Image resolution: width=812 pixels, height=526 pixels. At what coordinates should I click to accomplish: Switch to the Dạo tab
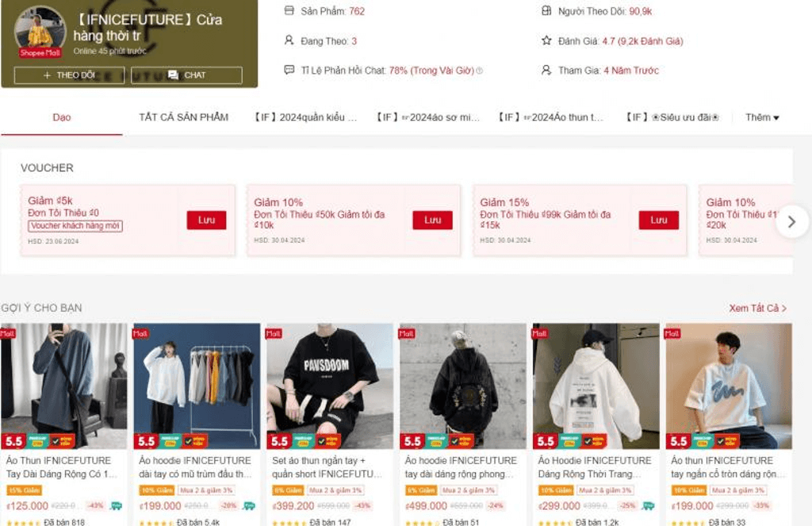point(62,117)
